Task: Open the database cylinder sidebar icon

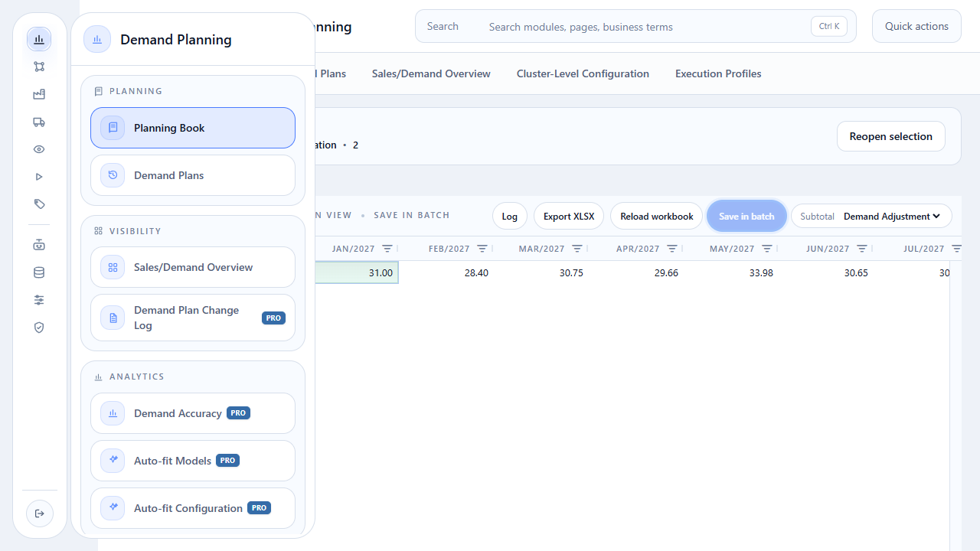Action: (x=39, y=272)
